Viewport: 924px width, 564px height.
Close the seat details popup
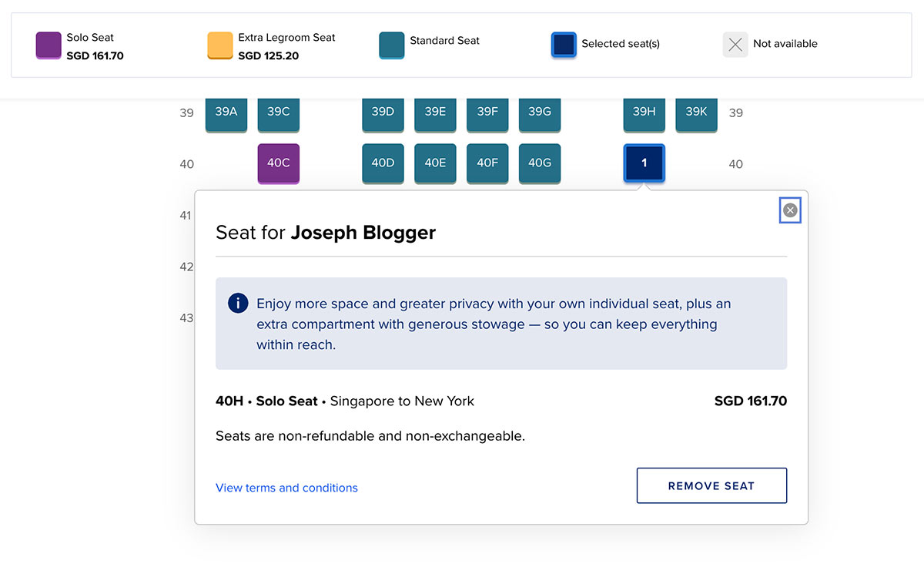click(x=790, y=210)
